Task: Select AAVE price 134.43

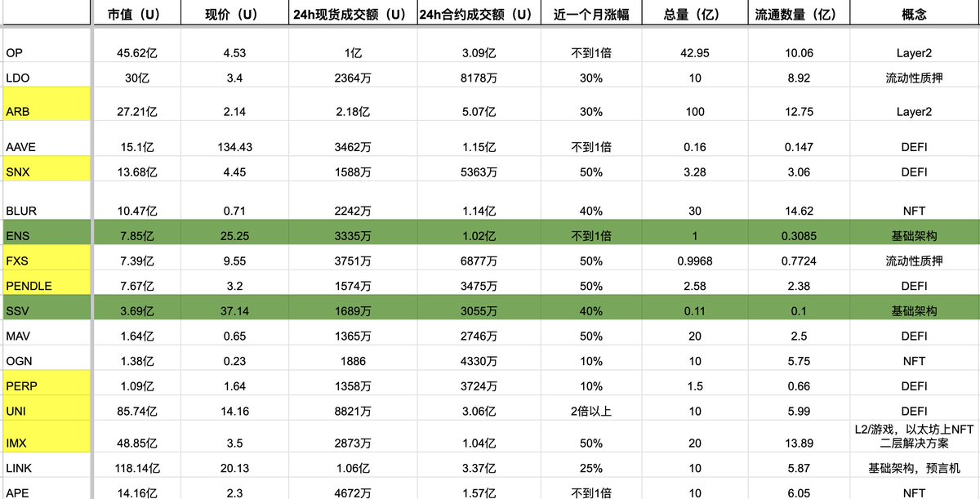Action: tap(234, 147)
